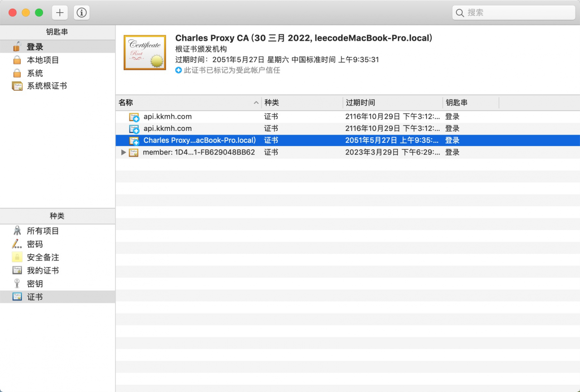The image size is (580, 392).
Task: Select the 密钥 category
Action: coord(58,283)
